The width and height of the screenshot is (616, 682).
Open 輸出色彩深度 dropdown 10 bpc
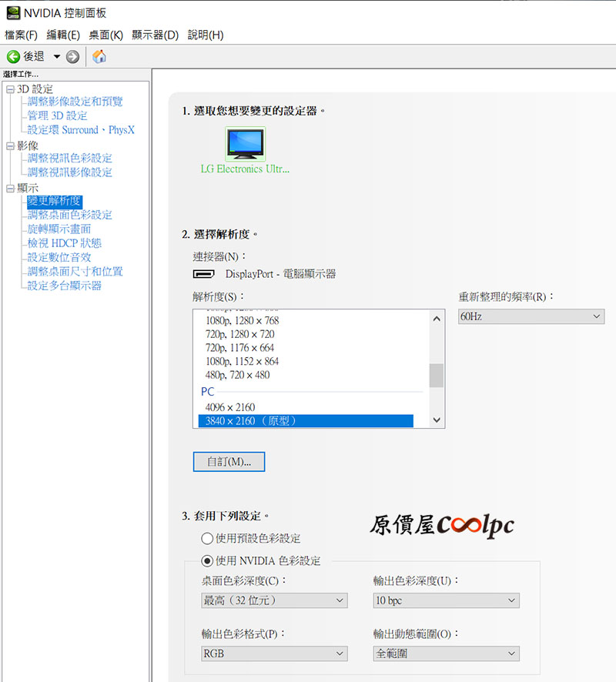[x=447, y=600]
